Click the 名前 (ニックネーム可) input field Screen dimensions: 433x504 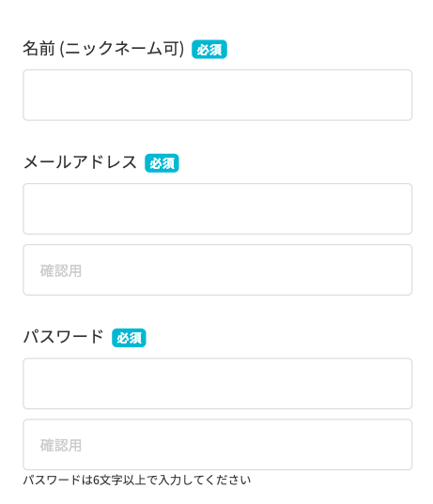pos(218,95)
